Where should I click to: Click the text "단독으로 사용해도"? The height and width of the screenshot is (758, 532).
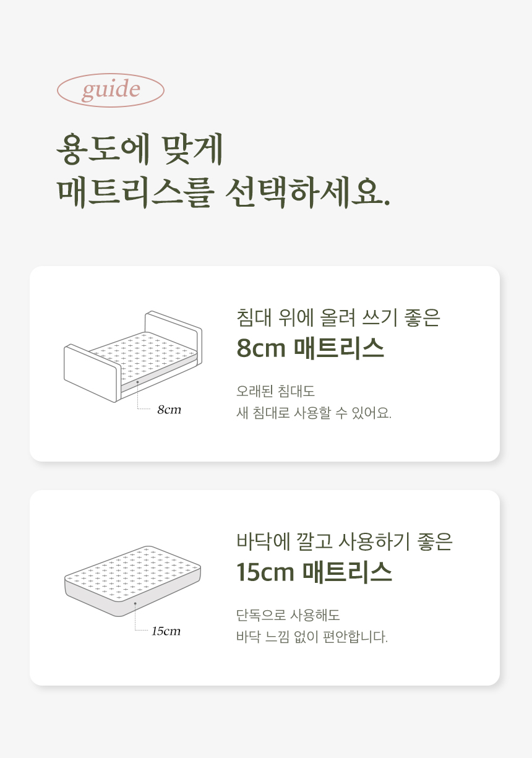[x=288, y=616]
